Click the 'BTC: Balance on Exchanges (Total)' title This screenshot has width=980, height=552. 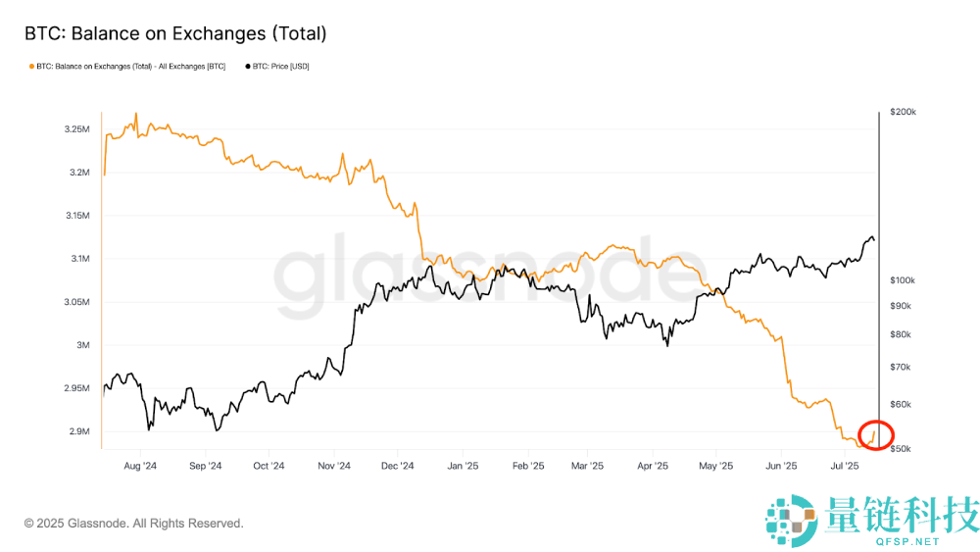[175, 33]
